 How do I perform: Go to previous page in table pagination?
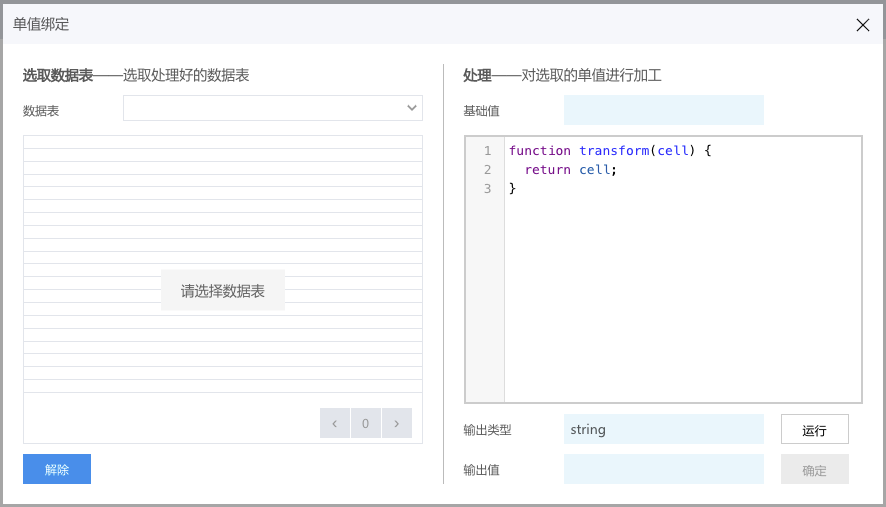click(x=335, y=423)
